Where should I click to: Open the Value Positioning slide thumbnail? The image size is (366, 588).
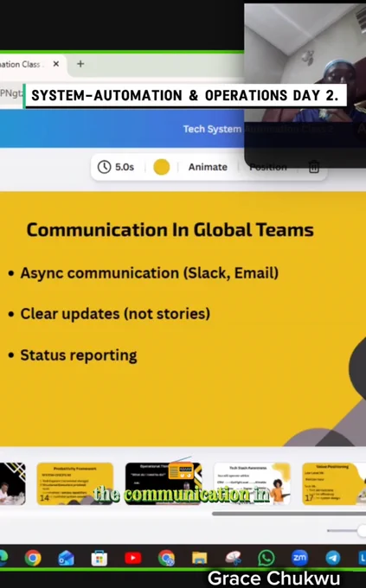[334, 483]
